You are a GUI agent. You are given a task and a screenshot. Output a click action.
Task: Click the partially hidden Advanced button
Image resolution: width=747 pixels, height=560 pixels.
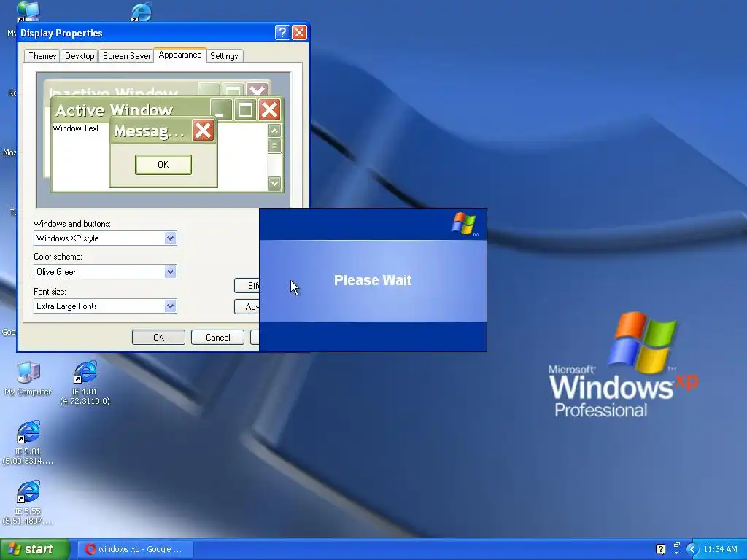[x=247, y=307]
